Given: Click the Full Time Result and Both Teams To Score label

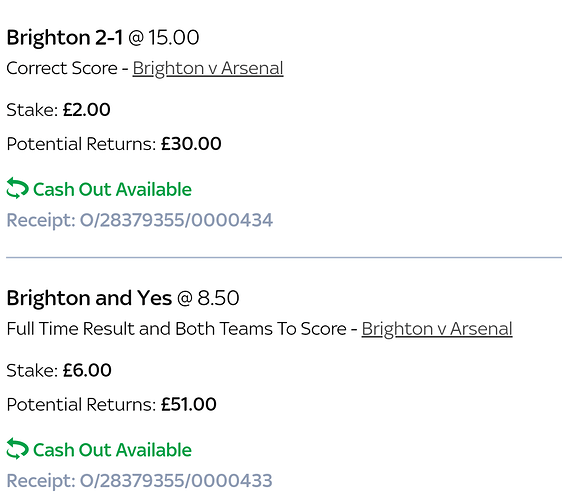Looking at the screenshot, I should tap(176, 329).
